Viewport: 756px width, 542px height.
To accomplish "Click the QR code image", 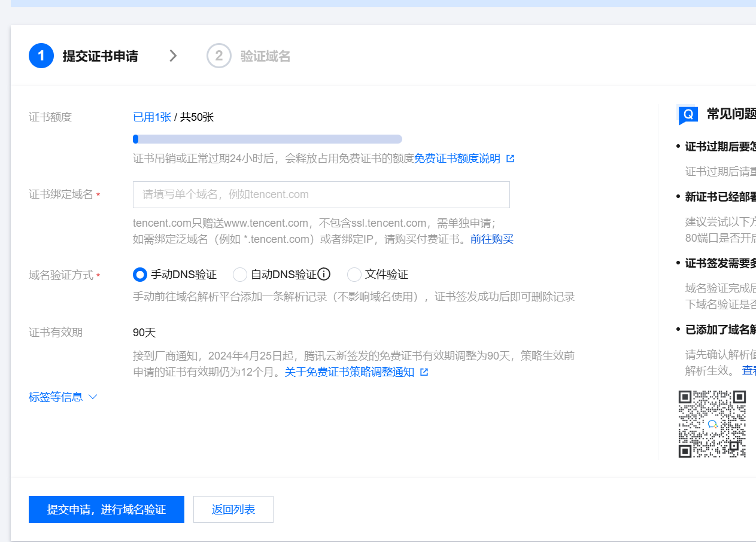I will pyautogui.click(x=712, y=424).
